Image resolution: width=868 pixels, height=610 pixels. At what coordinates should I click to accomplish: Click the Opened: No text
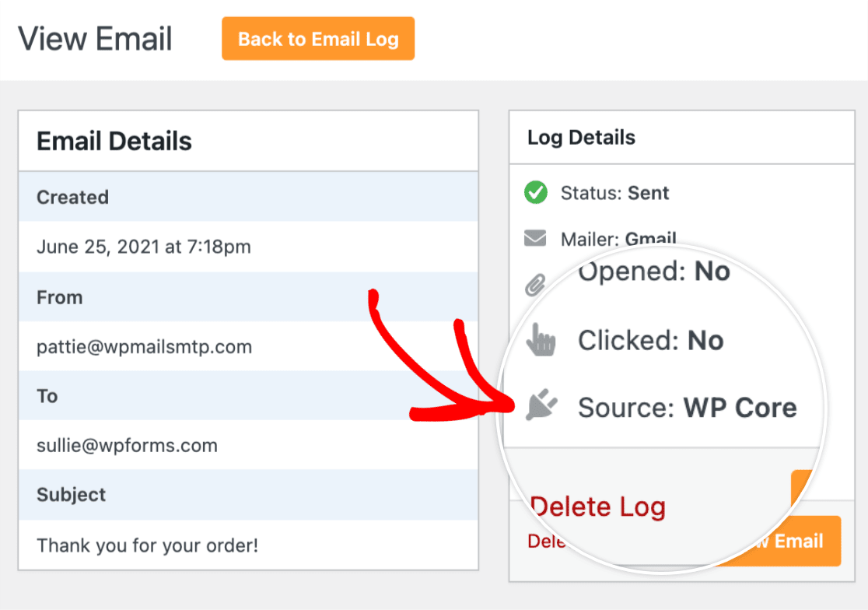(654, 272)
